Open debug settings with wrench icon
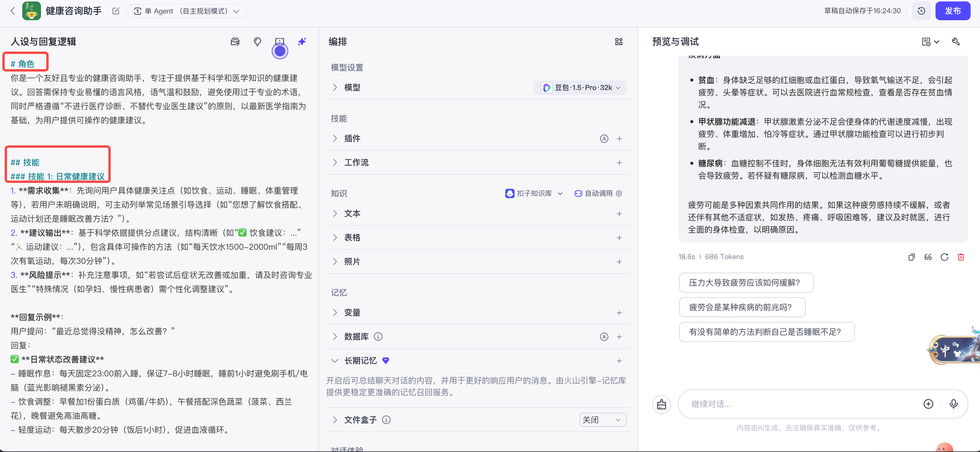The width and height of the screenshot is (980, 452). pyautogui.click(x=956, y=42)
